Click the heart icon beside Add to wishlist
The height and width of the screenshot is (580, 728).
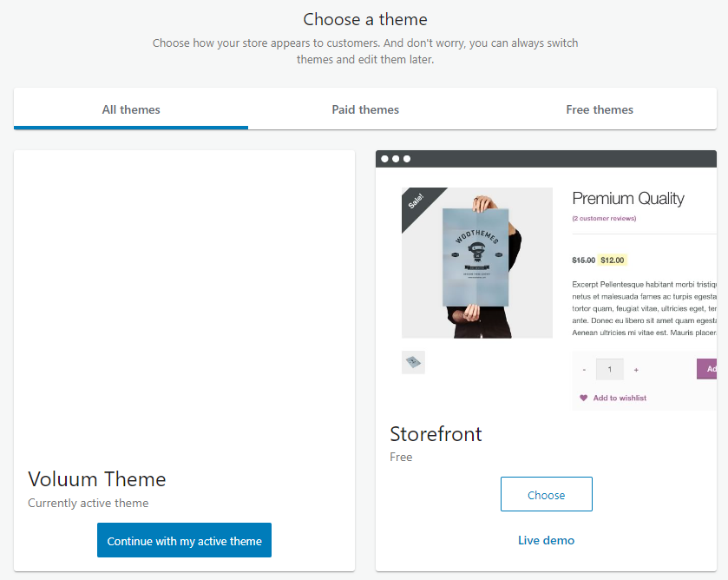[x=583, y=398]
